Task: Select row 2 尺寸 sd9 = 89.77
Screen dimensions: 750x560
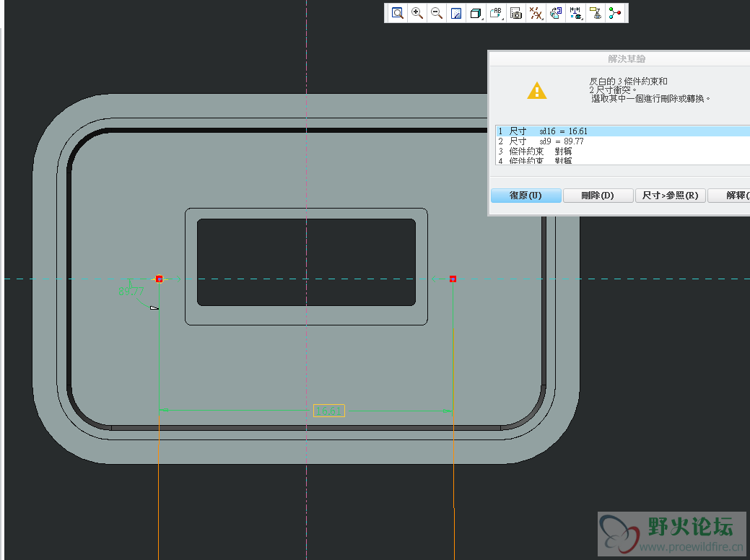Action: [x=623, y=141]
